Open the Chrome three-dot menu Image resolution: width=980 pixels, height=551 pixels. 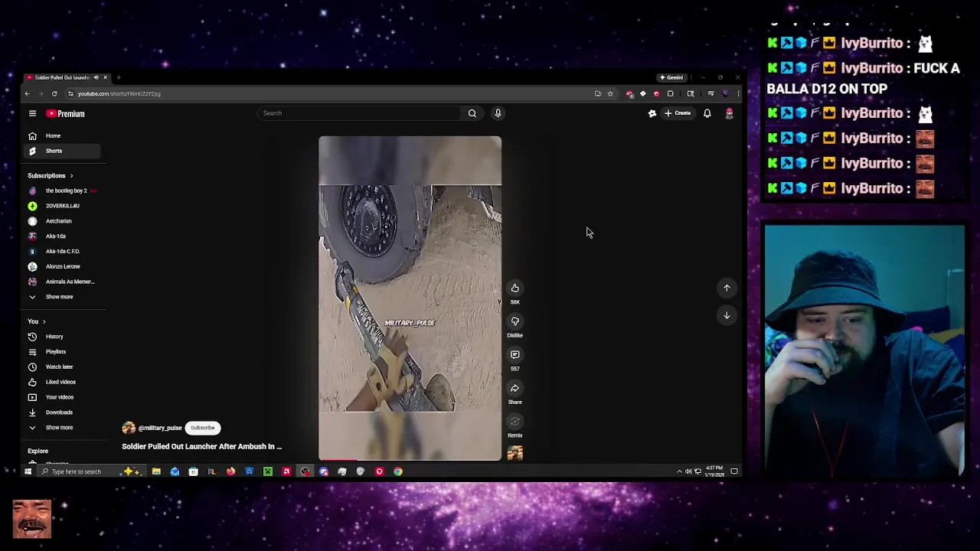(738, 93)
